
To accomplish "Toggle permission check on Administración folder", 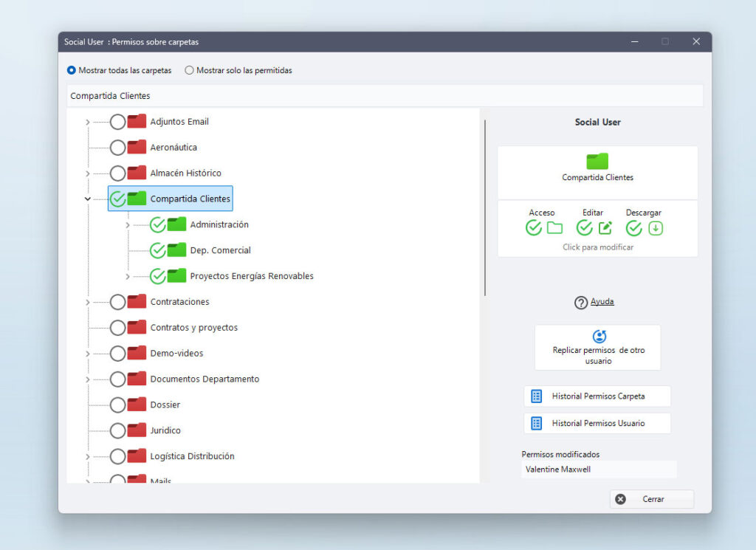I will click(157, 224).
